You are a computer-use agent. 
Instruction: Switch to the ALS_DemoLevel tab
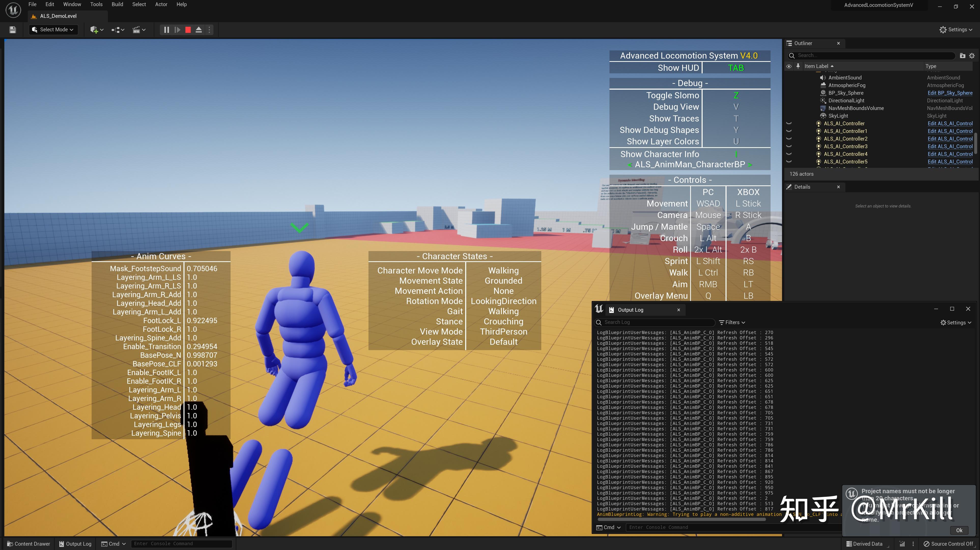point(59,16)
